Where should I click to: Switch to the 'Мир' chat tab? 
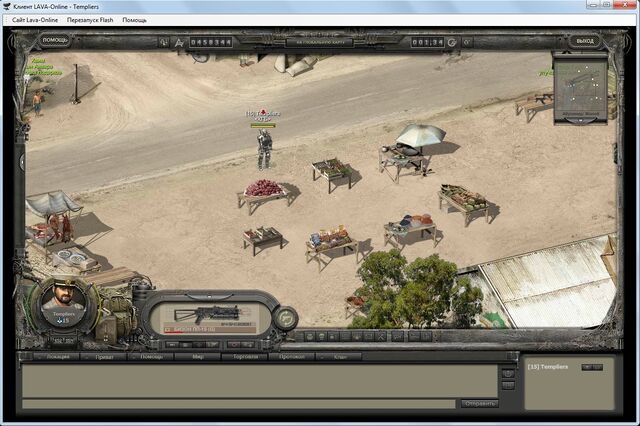(198, 357)
